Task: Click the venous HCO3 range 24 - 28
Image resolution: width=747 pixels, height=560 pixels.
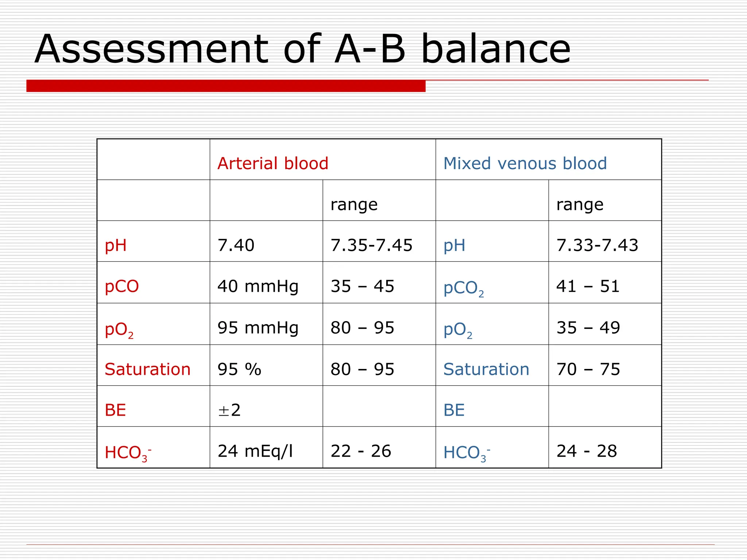Action: point(587,451)
